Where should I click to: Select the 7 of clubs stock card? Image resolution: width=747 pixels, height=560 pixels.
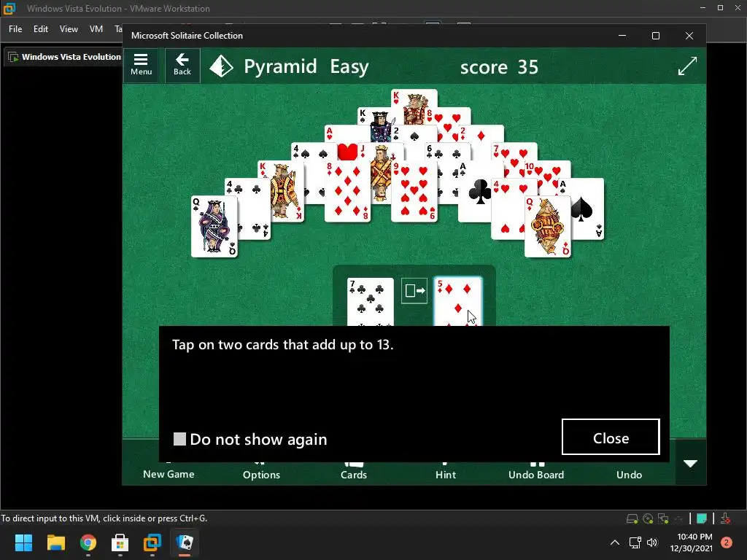coord(370,302)
